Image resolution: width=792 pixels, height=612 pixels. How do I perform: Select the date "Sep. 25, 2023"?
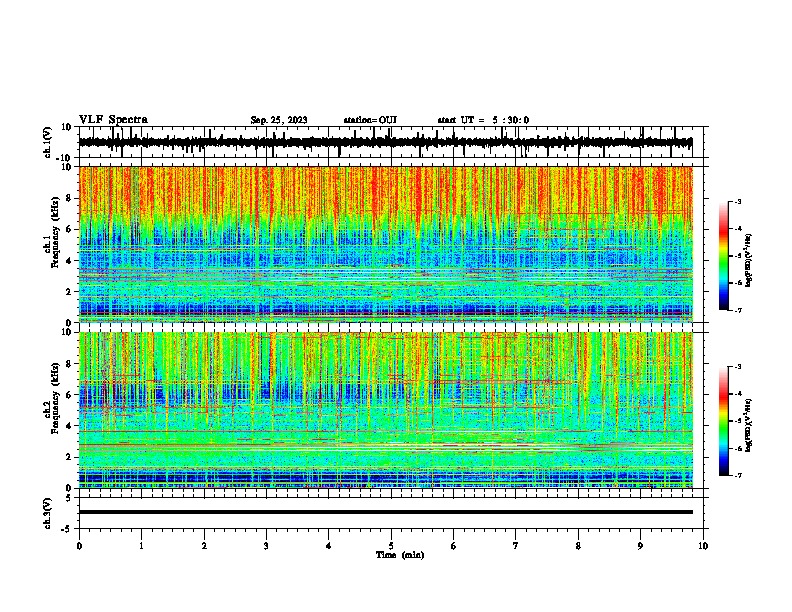click(x=279, y=120)
